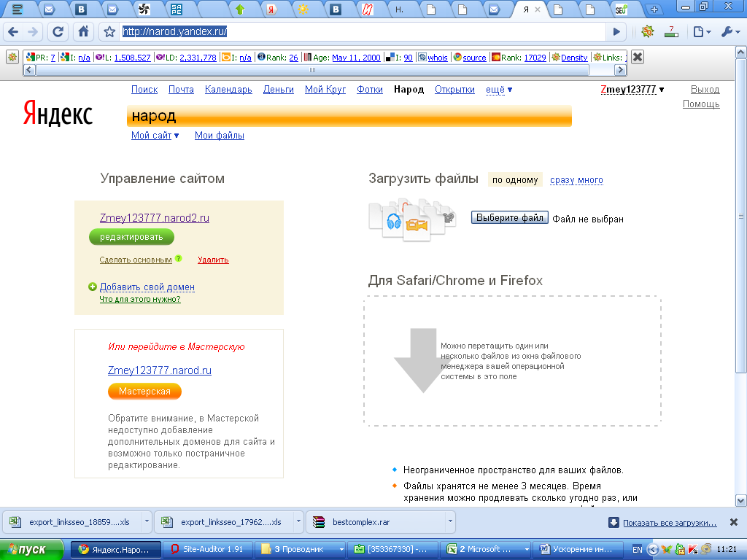Click the browser forward arrow
747x560 pixels.
tap(32, 32)
